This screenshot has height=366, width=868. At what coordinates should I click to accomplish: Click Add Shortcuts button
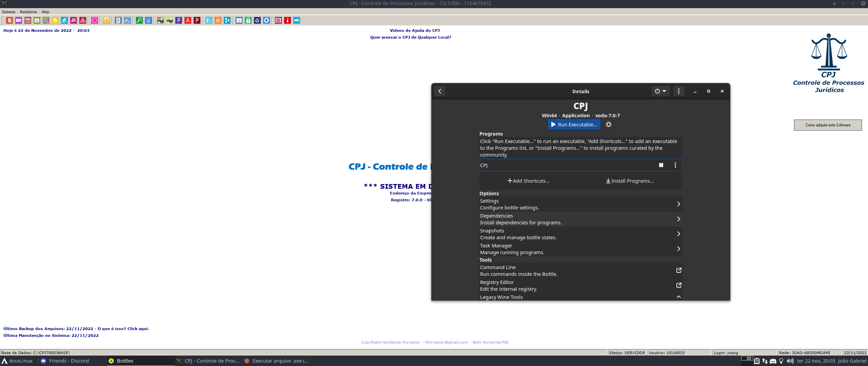(528, 181)
